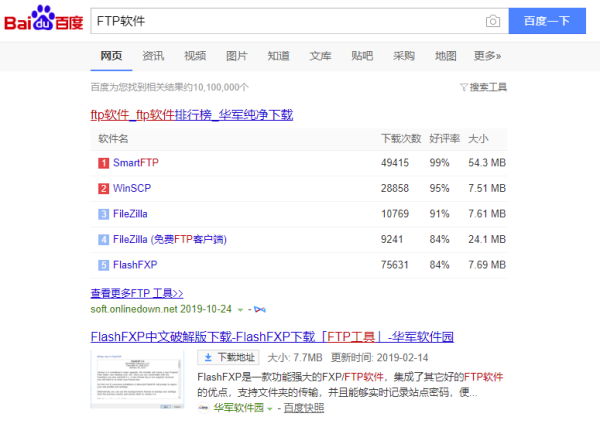
Task: Click the size value 24.1 MB
Action: (x=487, y=240)
